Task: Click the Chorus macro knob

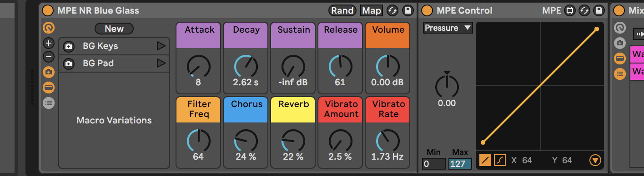Action: pyautogui.click(x=246, y=140)
